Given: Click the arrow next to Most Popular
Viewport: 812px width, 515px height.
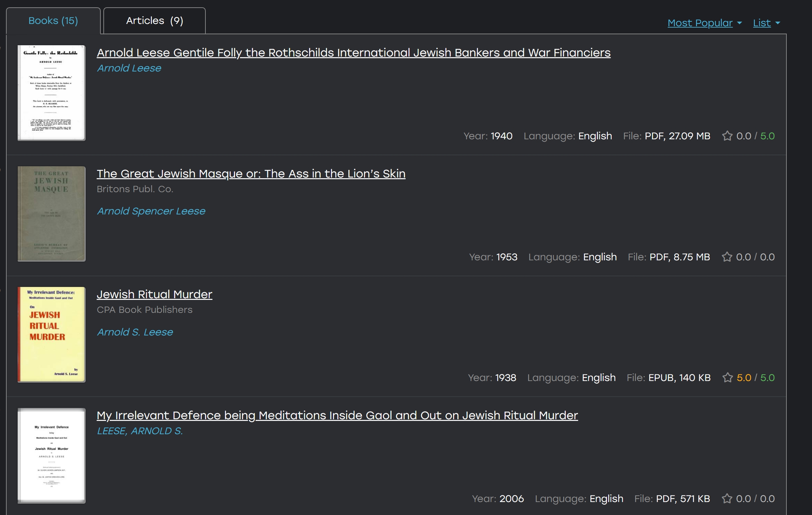Looking at the screenshot, I should tap(740, 23).
